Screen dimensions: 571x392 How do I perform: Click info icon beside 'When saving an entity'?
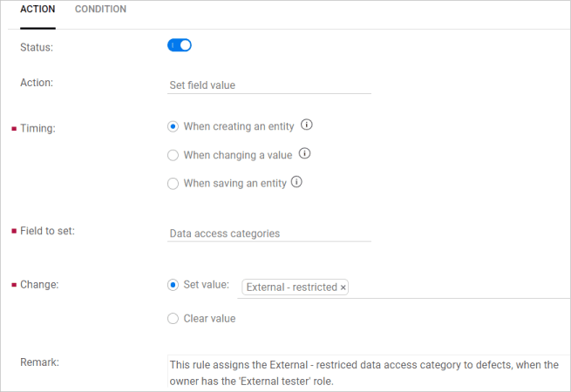point(296,183)
